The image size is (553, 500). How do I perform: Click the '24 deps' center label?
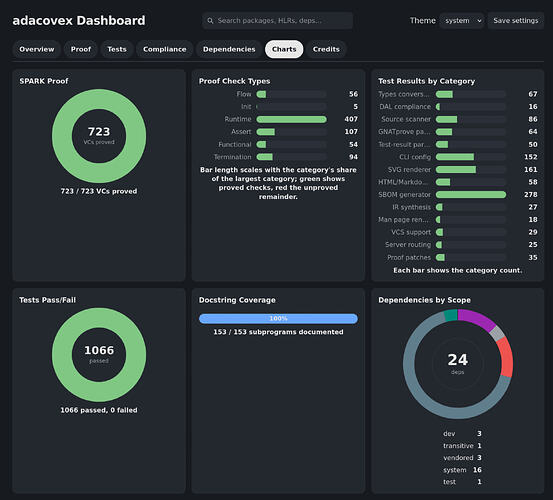pos(458,364)
